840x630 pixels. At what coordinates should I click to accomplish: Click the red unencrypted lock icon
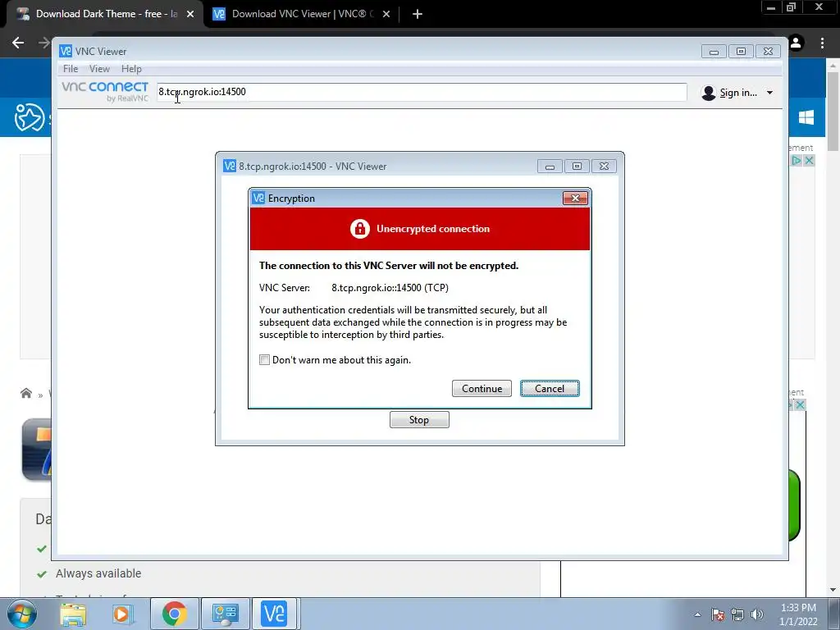pyautogui.click(x=360, y=229)
